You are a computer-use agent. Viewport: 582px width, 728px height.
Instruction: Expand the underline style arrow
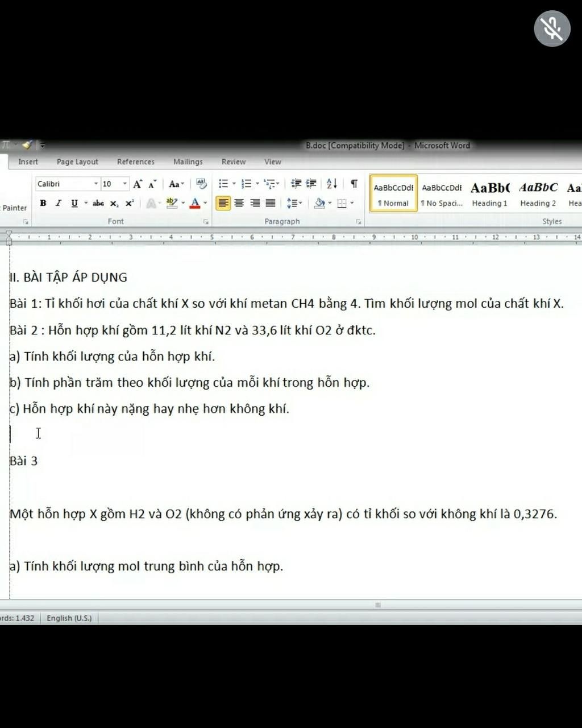pos(86,203)
